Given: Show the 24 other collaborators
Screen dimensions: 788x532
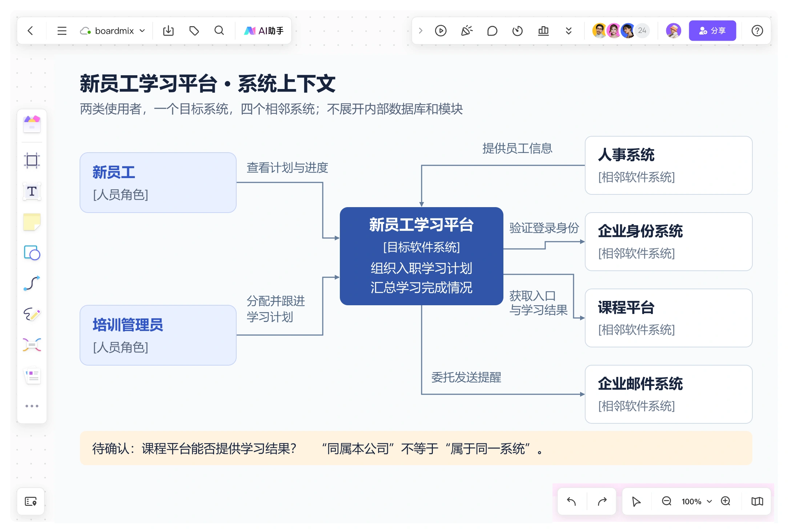Looking at the screenshot, I should (x=642, y=31).
